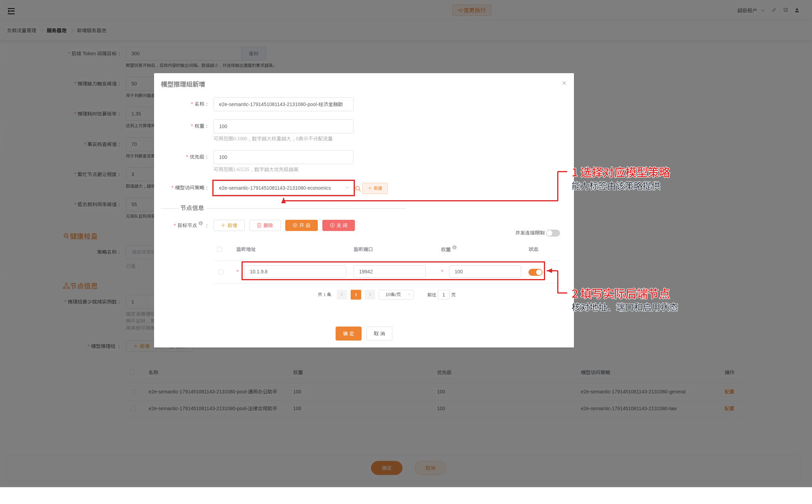Click the 监听地址 field showing 10.1.9.8
The height and width of the screenshot is (504, 812).
click(295, 272)
